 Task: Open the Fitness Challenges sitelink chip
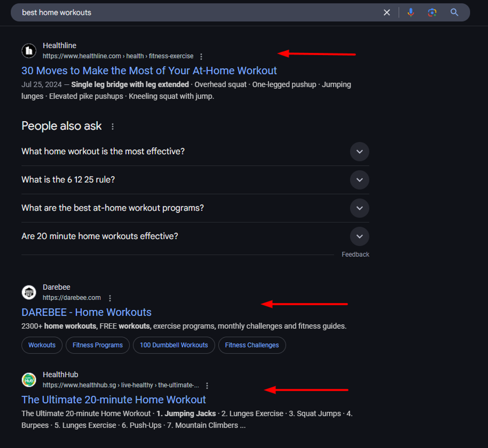tap(252, 345)
